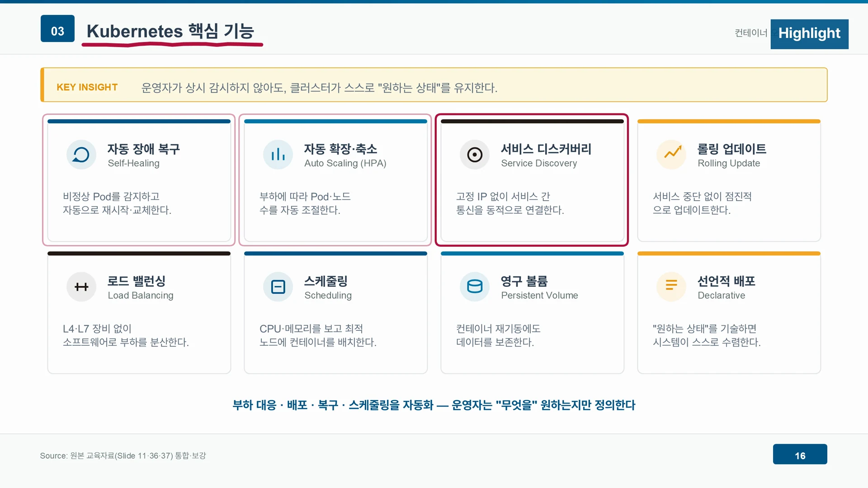Click the Auto Scaling bar chart icon
The width and height of the screenshot is (868, 488).
coord(278,155)
